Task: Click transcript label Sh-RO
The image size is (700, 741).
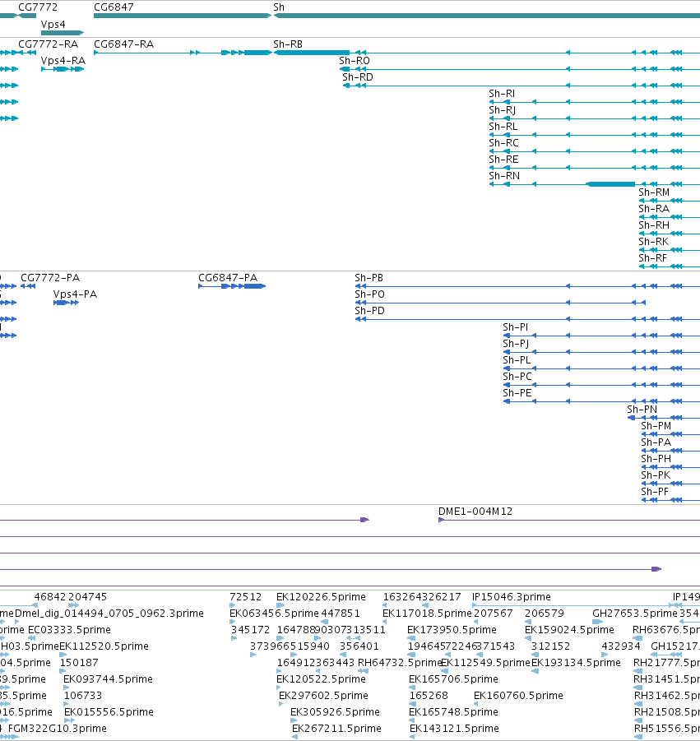Action: (x=355, y=61)
